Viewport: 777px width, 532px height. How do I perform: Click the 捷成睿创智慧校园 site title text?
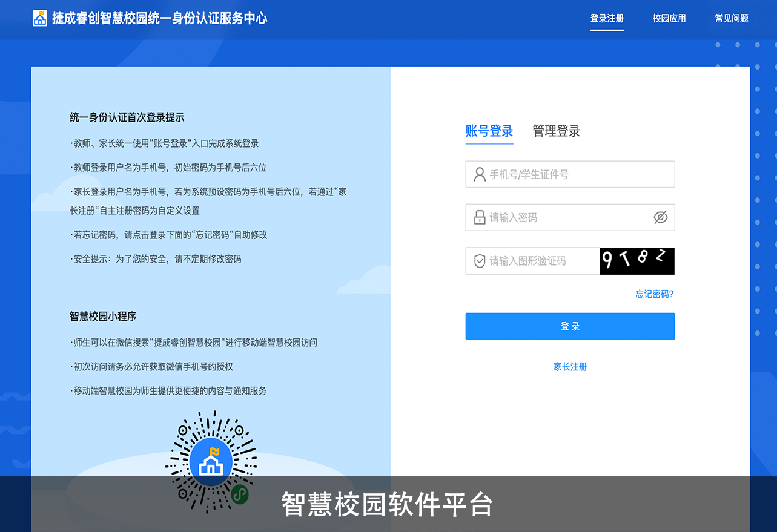pyautogui.click(x=159, y=18)
